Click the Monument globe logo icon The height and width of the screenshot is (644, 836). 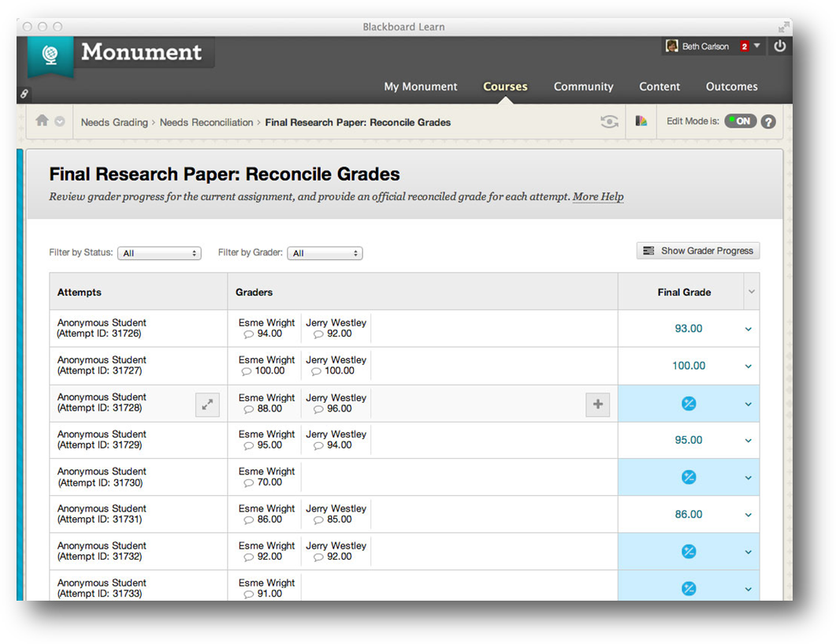click(x=50, y=55)
